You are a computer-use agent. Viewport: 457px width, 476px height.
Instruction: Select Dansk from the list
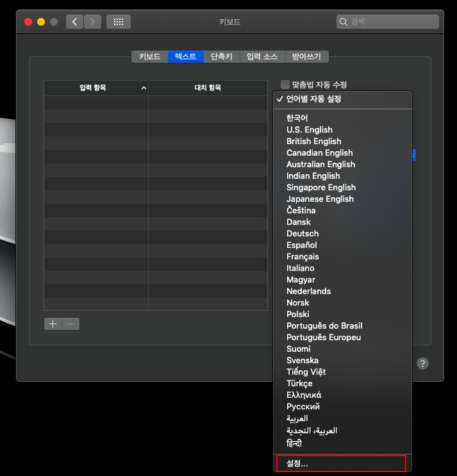[x=342, y=222]
